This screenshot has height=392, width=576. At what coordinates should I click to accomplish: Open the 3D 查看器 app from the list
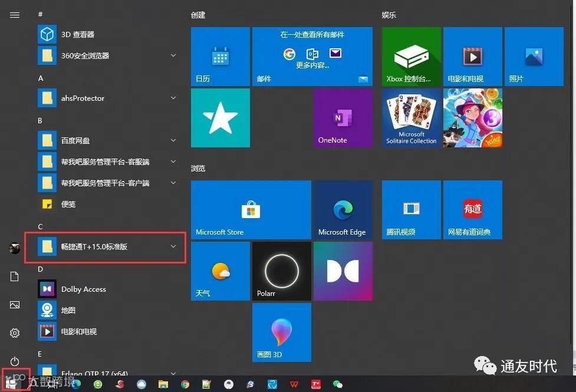(x=107, y=35)
